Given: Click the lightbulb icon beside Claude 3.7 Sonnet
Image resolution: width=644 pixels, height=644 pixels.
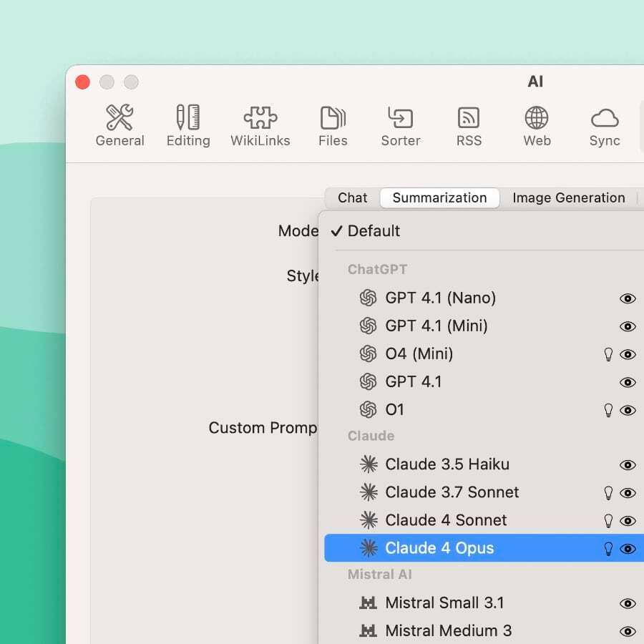Looking at the screenshot, I should coord(608,492).
